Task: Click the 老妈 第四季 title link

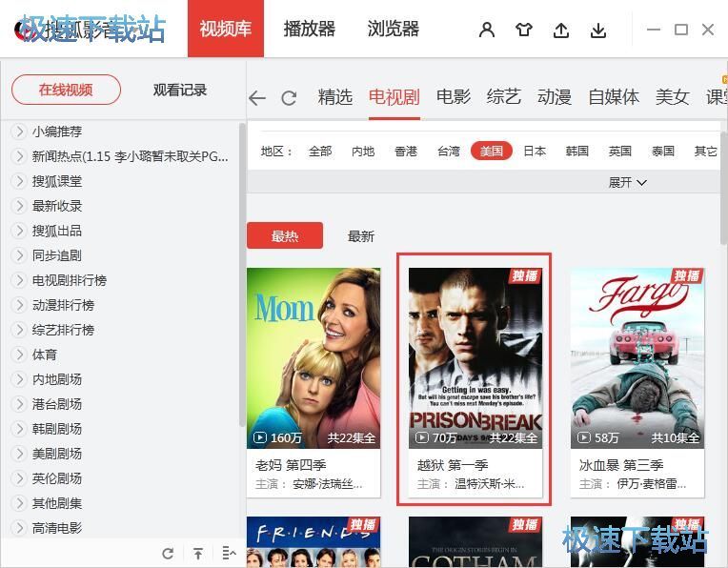Action: 291,464
